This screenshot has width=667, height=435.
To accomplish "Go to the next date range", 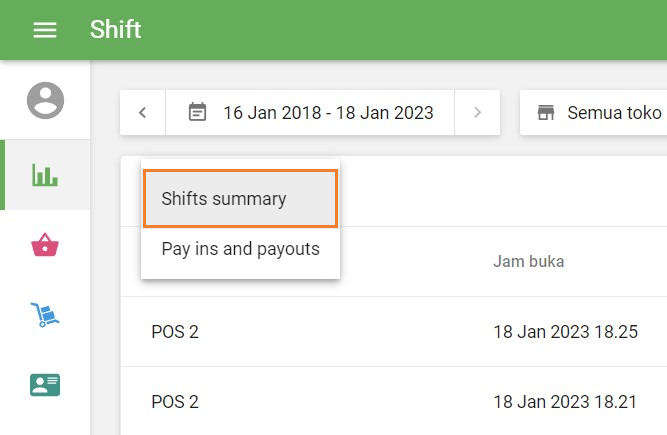I will point(477,112).
